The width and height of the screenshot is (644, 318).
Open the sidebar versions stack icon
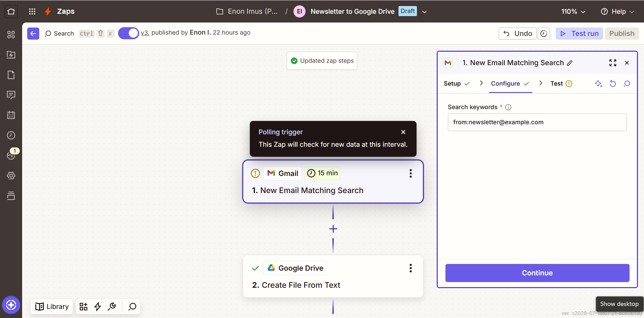click(11, 196)
